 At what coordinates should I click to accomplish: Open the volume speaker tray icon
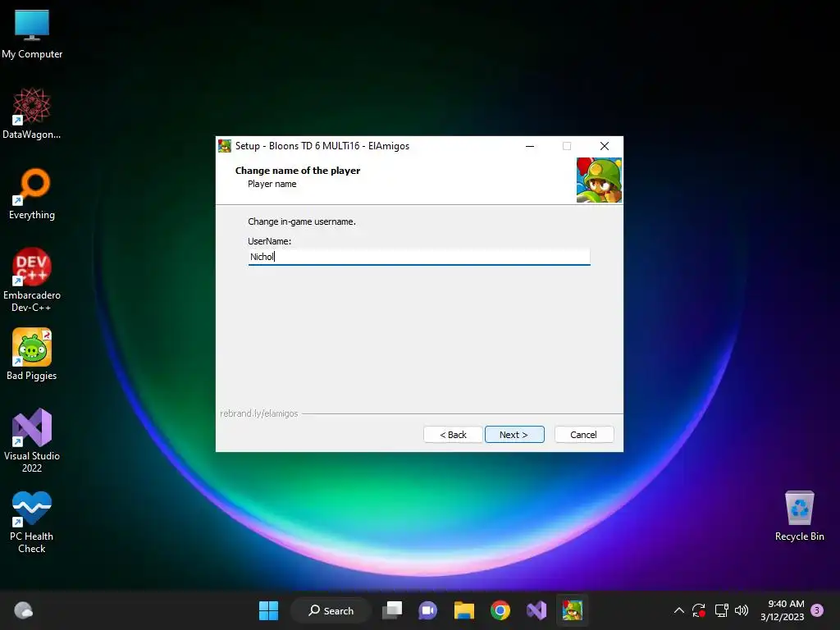click(x=742, y=610)
